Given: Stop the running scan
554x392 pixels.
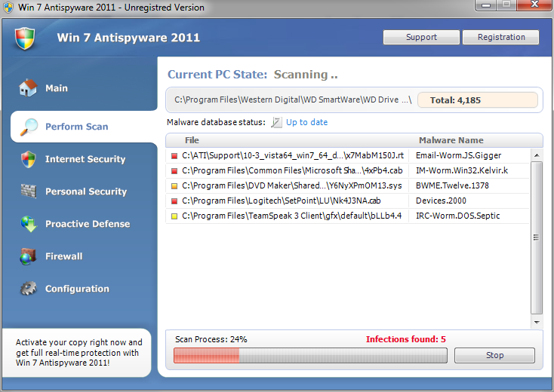Looking at the screenshot, I should pyautogui.click(x=494, y=355).
